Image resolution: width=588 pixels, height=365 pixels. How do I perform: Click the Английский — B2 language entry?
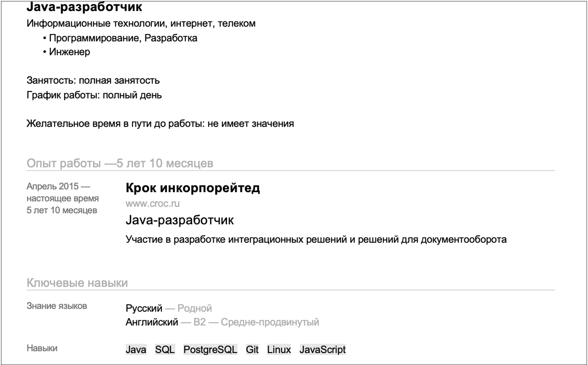[x=222, y=322]
